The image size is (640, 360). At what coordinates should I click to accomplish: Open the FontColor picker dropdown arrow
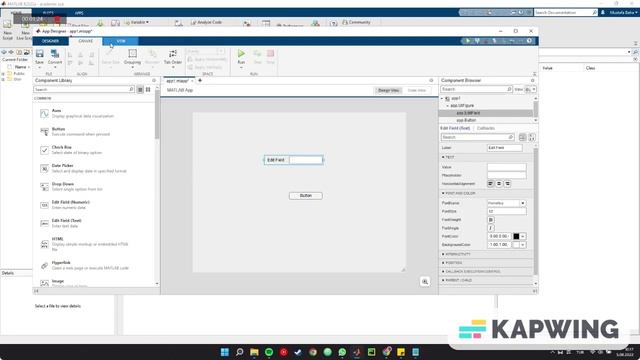pyautogui.click(x=522, y=236)
